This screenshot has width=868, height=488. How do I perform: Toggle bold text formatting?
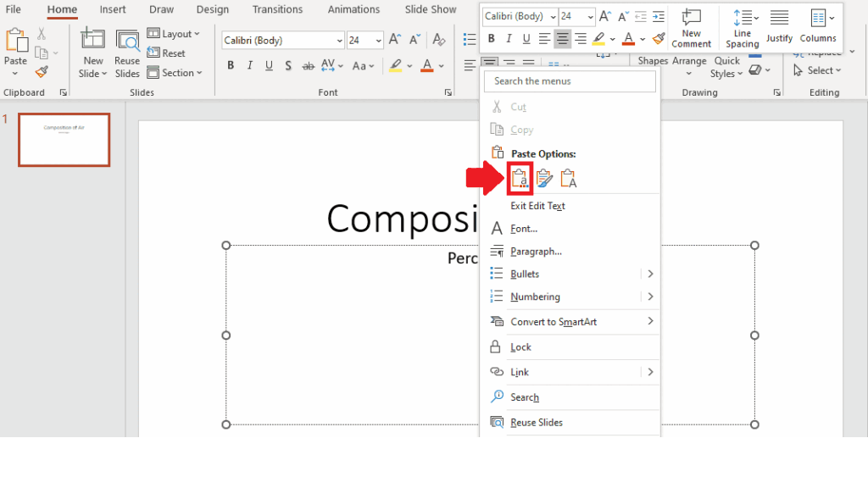[231, 64]
